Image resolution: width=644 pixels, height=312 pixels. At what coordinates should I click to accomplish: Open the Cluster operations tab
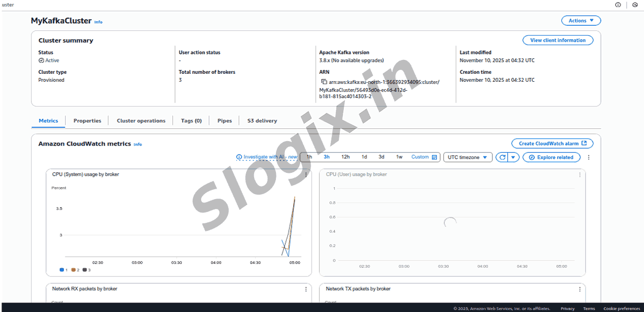(141, 121)
